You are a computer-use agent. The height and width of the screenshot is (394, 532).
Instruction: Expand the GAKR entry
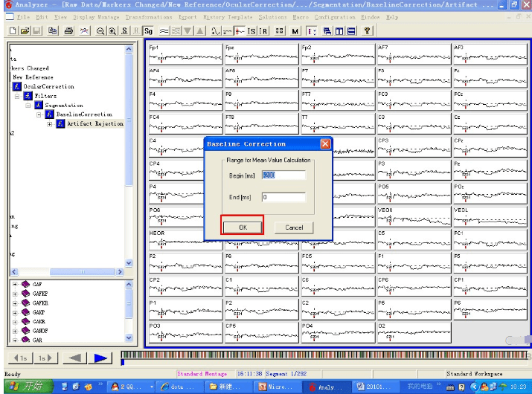coord(15,321)
